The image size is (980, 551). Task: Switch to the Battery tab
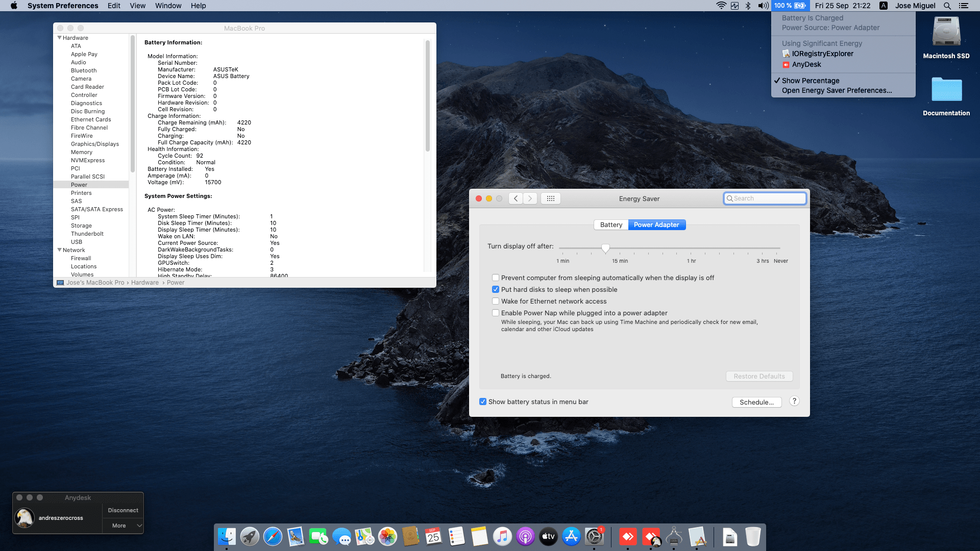[x=611, y=225]
